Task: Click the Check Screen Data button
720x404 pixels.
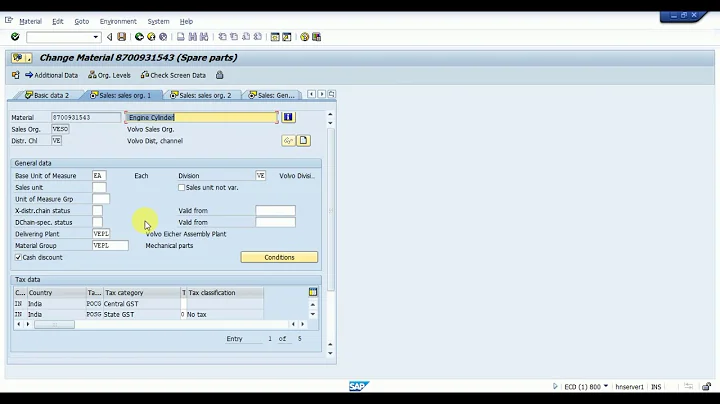Action: tap(173, 75)
